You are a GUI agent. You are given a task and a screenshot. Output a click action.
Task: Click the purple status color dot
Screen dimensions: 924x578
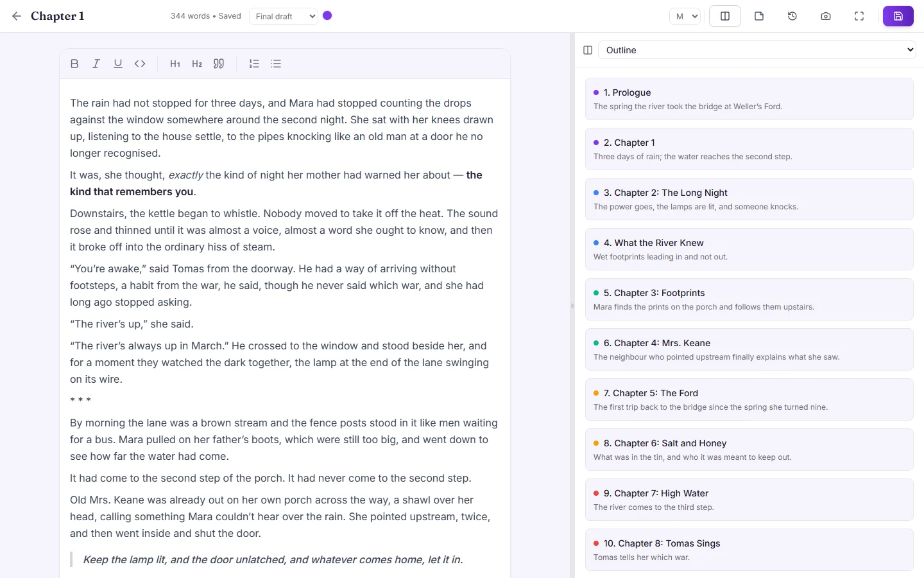tap(327, 15)
